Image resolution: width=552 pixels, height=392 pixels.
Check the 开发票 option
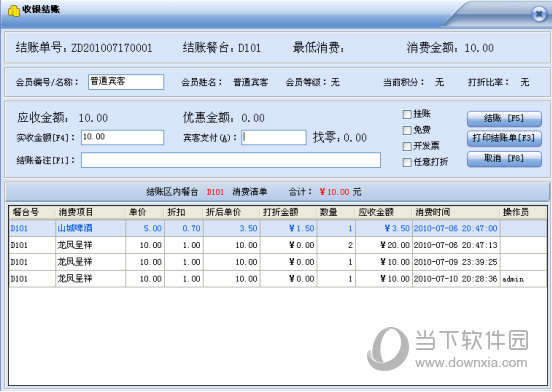click(407, 146)
